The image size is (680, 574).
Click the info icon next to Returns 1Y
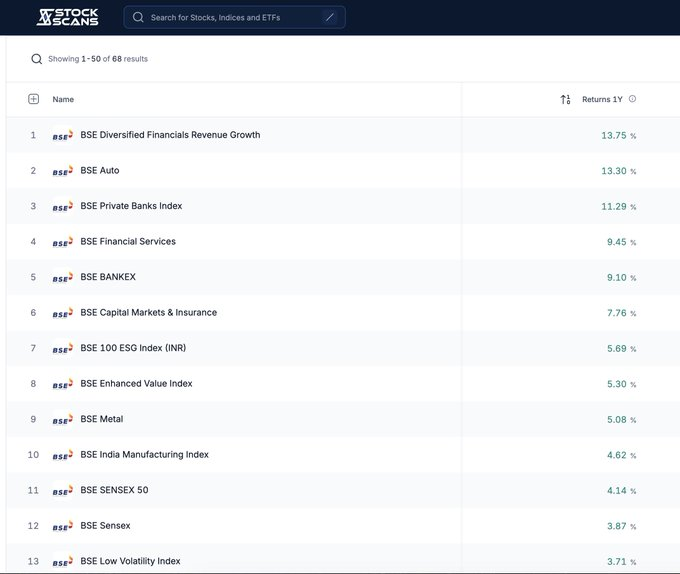point(632,99)
